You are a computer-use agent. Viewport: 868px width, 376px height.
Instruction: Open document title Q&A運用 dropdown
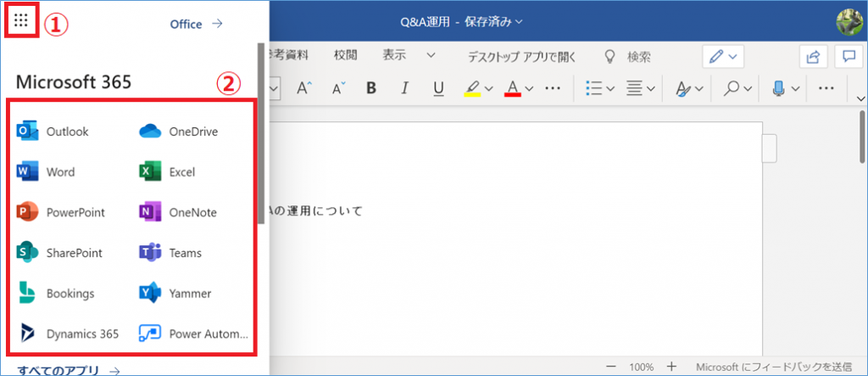pyautogui.click(x=461, y=22)
